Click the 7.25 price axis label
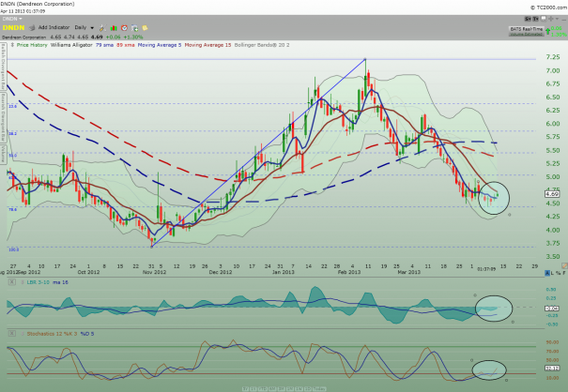The width and height of the screenshot is (568, 392). [x=553, y=57]
